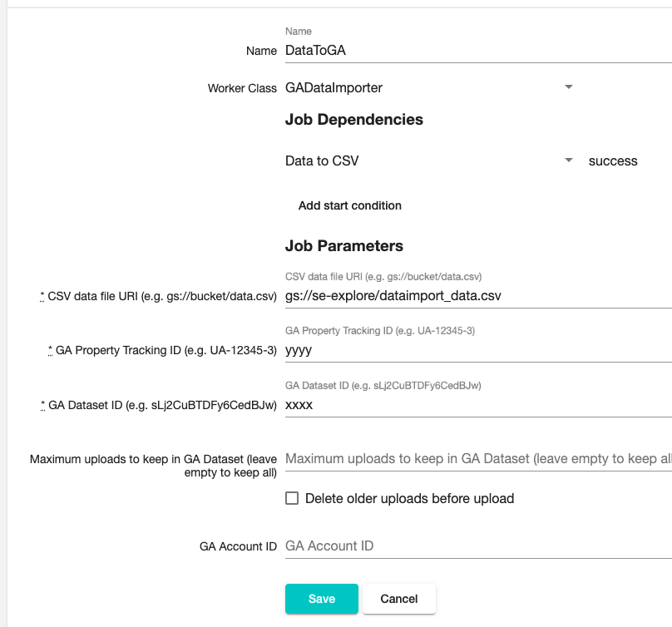Click 'Add start condition'
This screenshot has height=627, width=672.
[349, 205]
